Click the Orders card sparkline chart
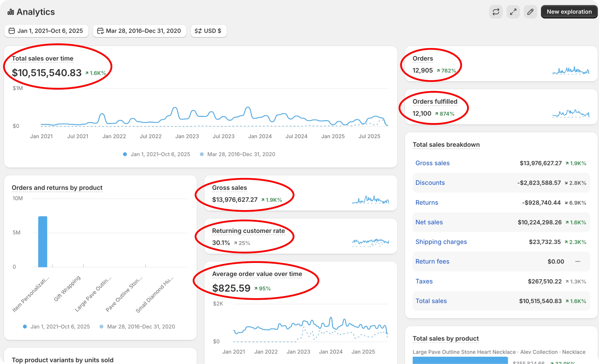The width and height of the screenshot is (599, 364). (x=571, y=70)
